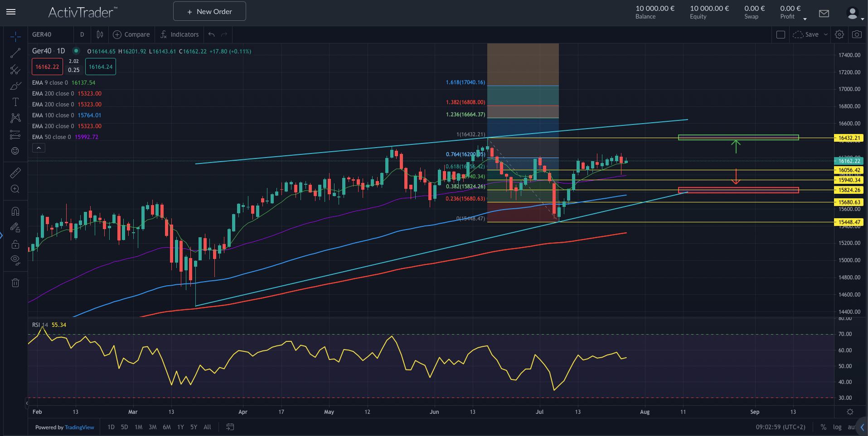Viewport: 868px width, 436px height.
Task: Select the brush drawing tool
Action: [x=15, y=86]
